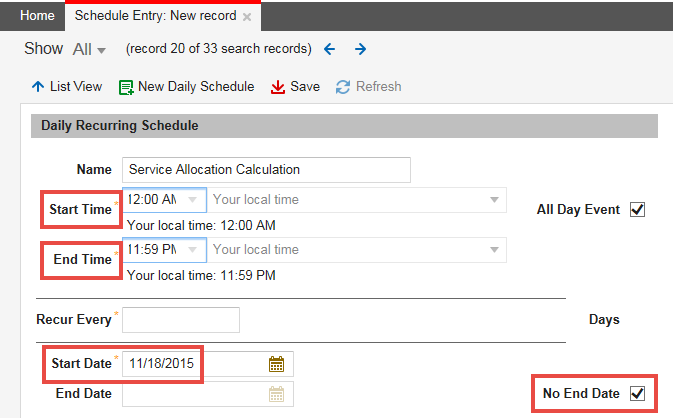
Task: Open the End Time 11:59 PM dropdown
Action: (x=192, y=250)
